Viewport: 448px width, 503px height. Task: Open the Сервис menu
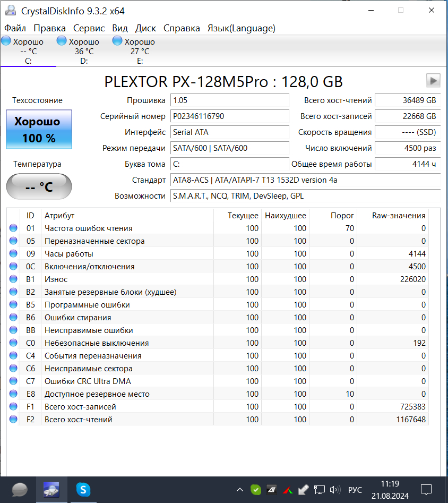89,28
